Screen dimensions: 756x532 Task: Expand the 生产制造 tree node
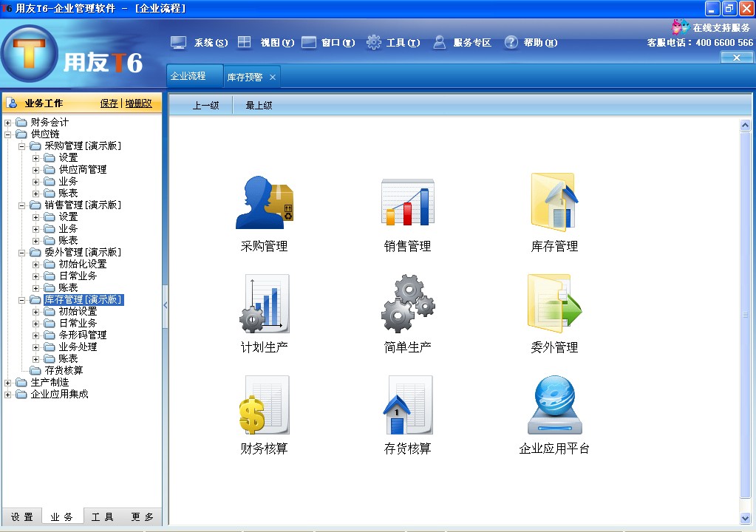7,383
